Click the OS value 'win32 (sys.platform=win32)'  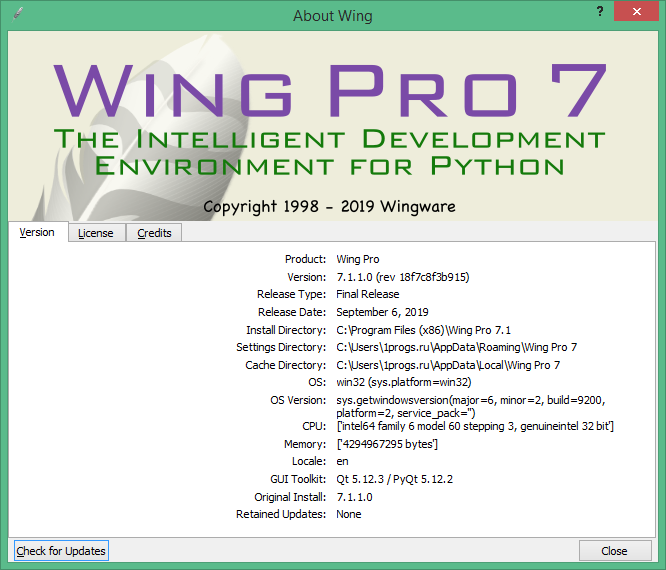click(x=404, y=382)
